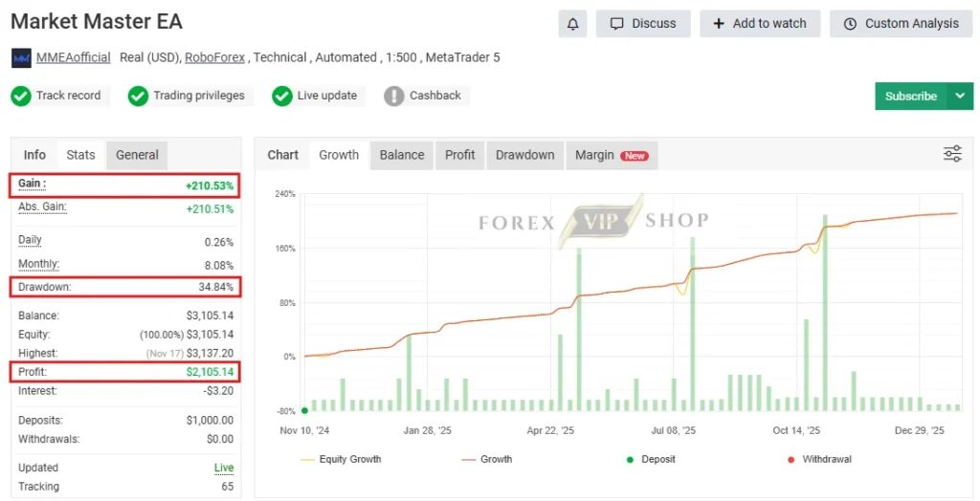Click the Live update green checkmark

pos(282,97)
